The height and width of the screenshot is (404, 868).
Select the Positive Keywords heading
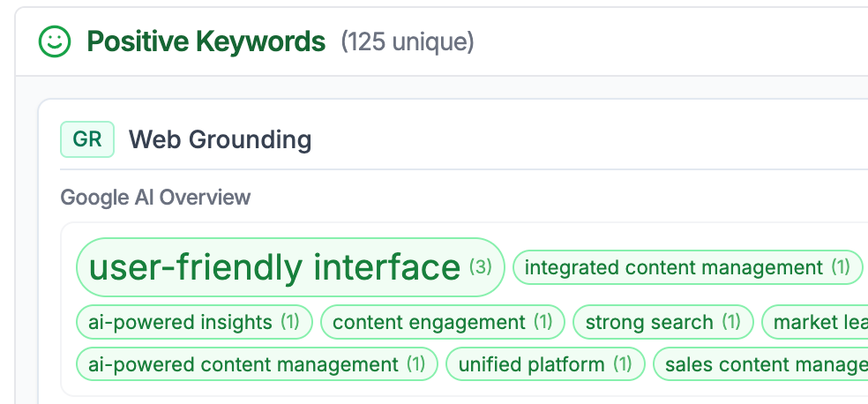(206, 41)
